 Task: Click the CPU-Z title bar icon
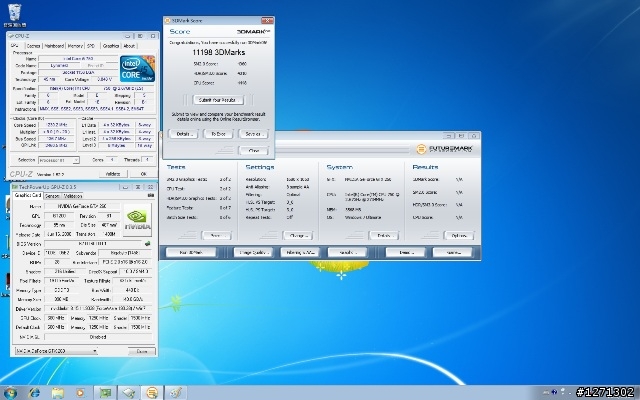(x=11, y=36)
